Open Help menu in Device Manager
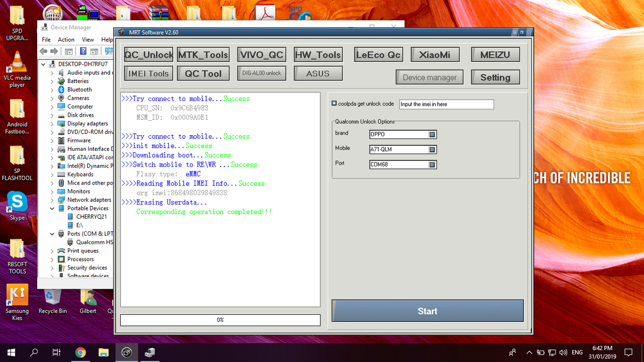The image size is (644, 362). point(107,40)
